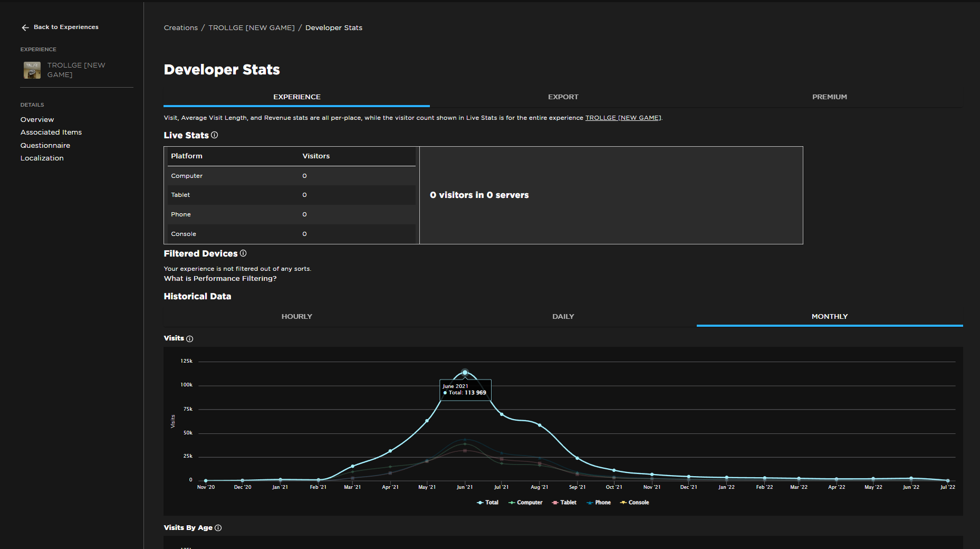Open the TROLLGE experience thumbnail in the sidebar
Screen dimensions: 980x549
click(32, 70)
